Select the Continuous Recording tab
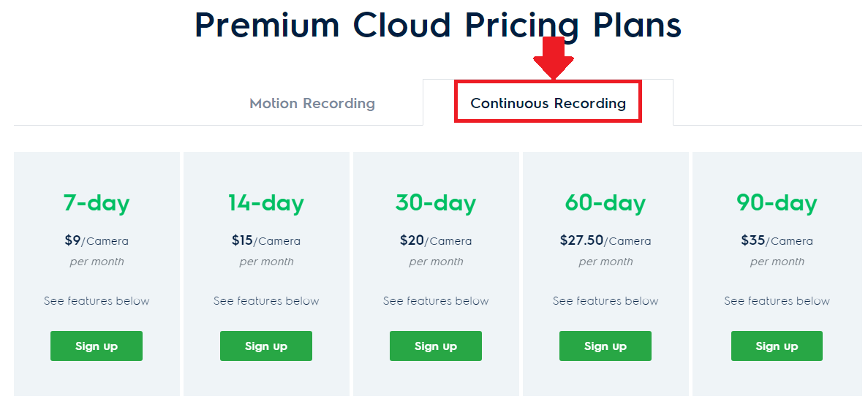The image size is (868, 415). coord(548,103)
